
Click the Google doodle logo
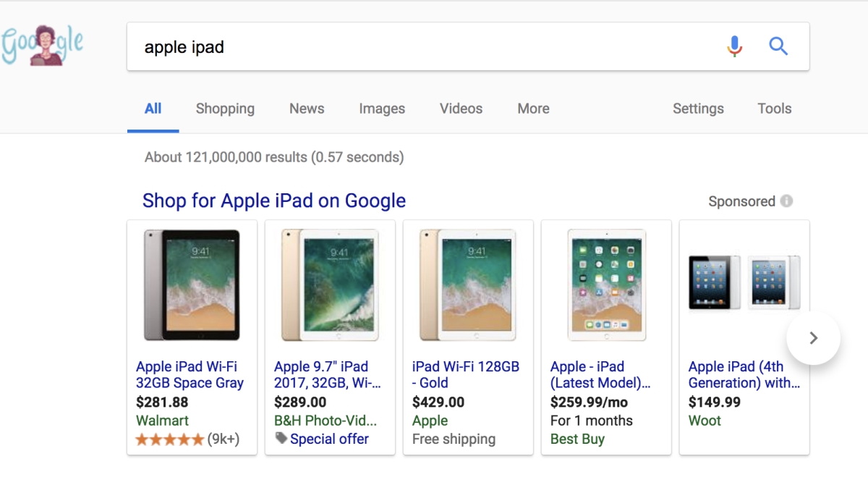pyautogui.click(x=42, y=43)
